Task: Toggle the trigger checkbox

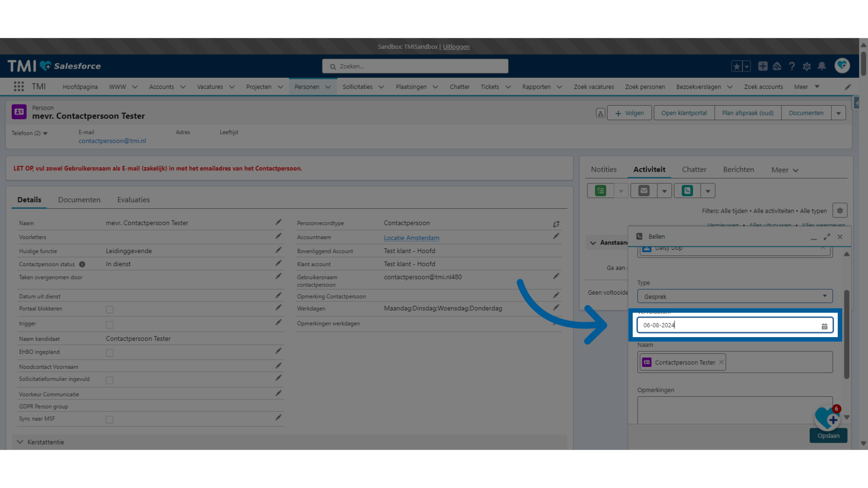Action: point(109,325)
